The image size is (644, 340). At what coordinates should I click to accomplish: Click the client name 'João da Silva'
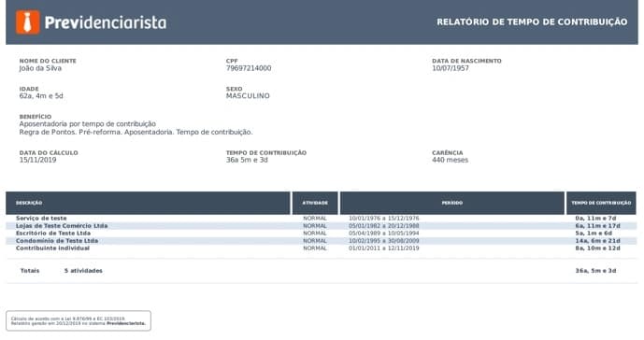pos(40,68)
